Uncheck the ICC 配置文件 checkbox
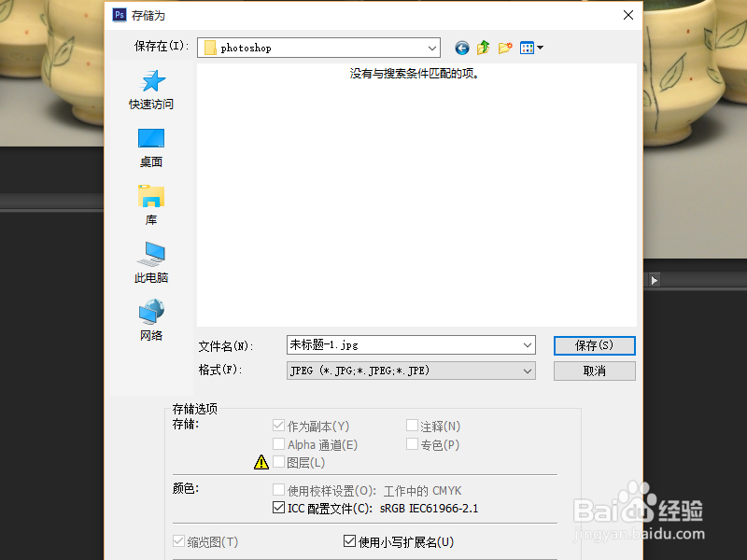 point(278,508)
